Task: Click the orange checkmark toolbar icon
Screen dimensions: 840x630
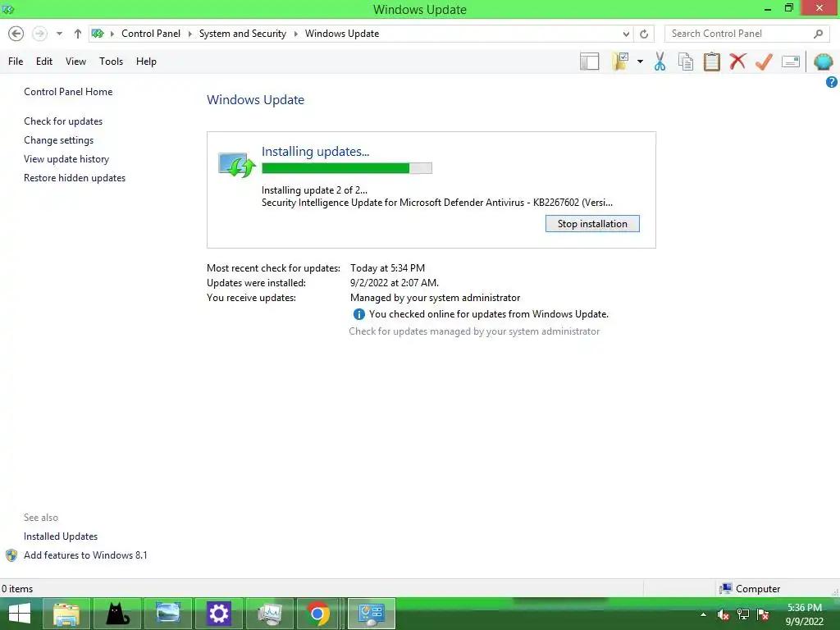Action: pos(764,62)
